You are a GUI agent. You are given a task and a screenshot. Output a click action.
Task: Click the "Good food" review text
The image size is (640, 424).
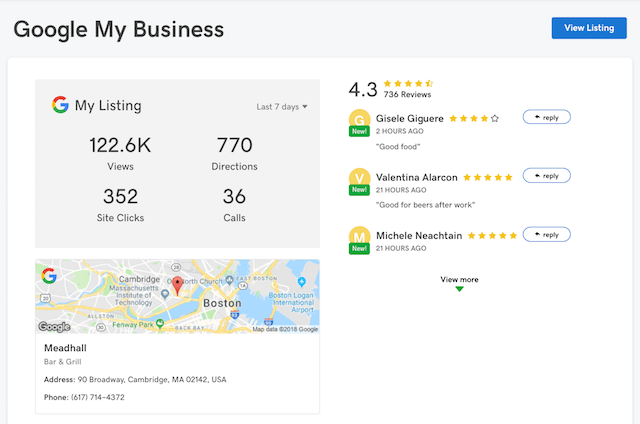click(398, 147)
